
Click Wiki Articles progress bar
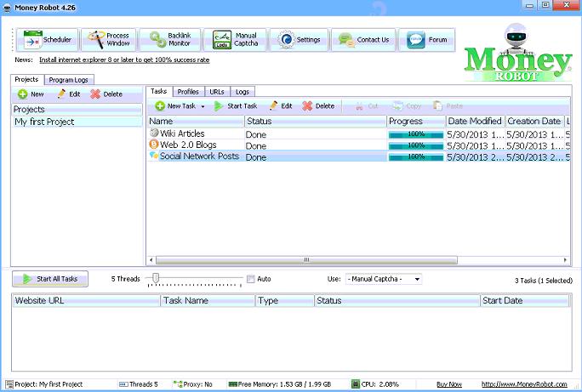(416, 134)
